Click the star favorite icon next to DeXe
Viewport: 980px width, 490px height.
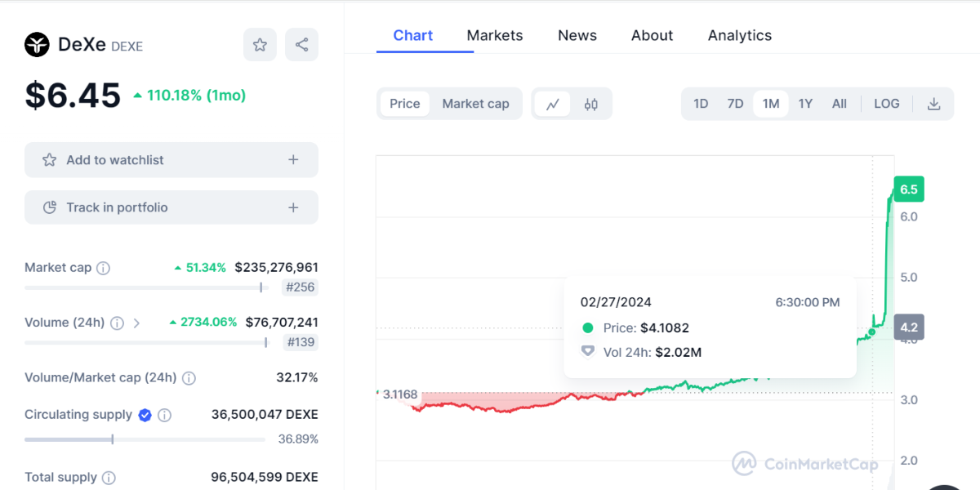pos(260,45)
